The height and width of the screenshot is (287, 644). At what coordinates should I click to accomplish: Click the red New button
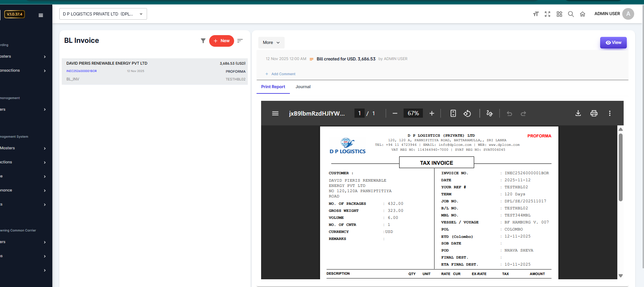[221, 41]
